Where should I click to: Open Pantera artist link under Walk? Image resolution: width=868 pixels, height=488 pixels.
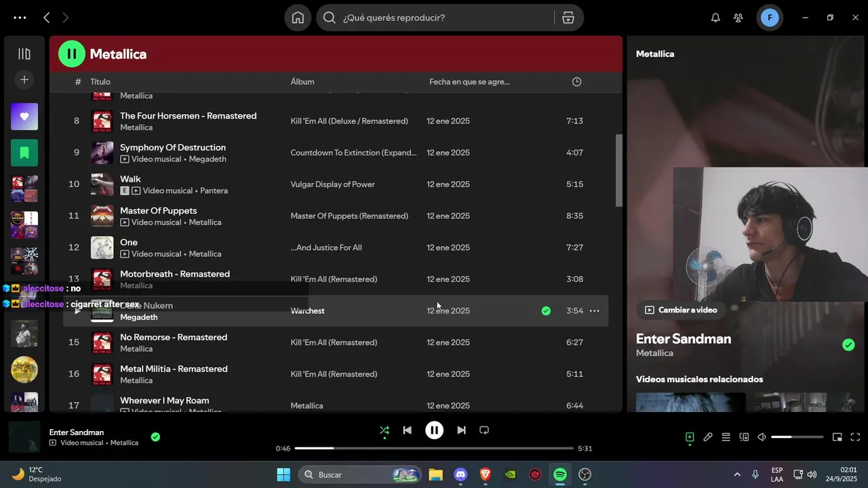tap(214, 191)
